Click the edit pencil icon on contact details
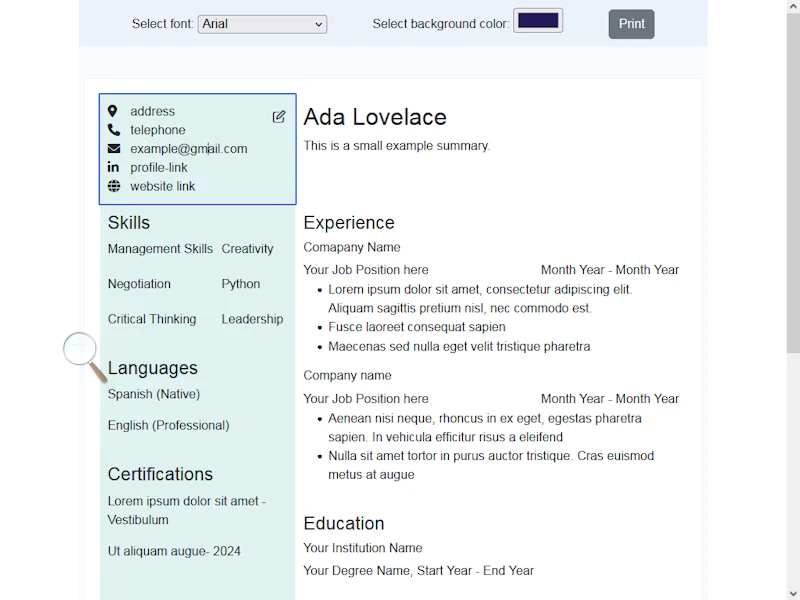The height and width of the screenshot is (600, 800). (x=278, y=117)
